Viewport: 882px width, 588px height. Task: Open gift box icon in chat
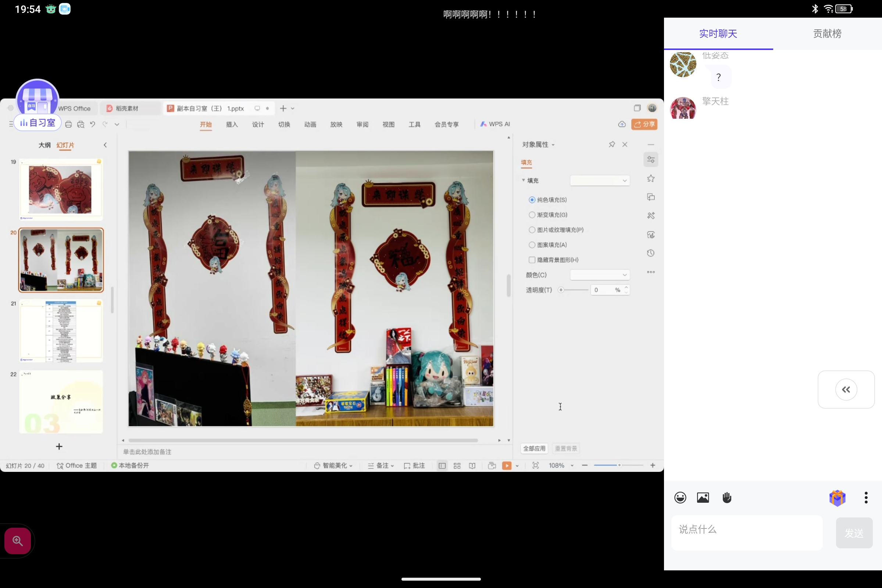point(837,498)
